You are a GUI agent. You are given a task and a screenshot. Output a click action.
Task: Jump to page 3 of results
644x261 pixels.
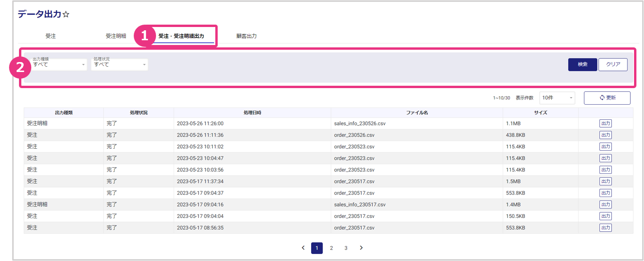346,248
